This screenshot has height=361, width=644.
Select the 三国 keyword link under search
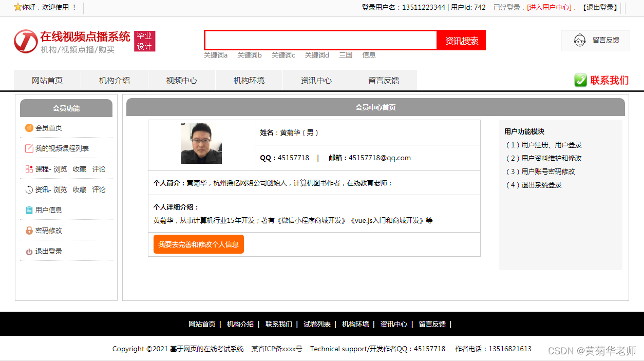click(346, 55)
